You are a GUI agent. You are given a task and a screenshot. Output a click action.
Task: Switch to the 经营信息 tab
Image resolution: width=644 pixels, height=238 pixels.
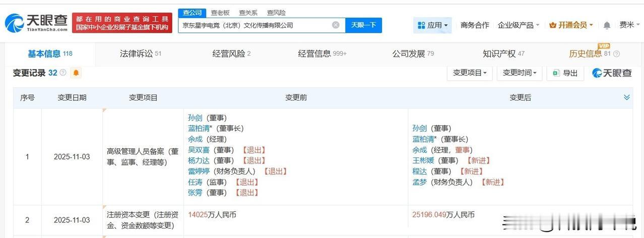tap(323, 54)
